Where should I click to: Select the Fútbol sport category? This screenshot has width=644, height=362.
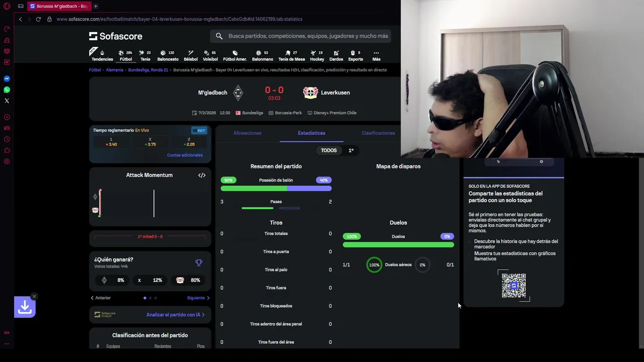point(126,55)
